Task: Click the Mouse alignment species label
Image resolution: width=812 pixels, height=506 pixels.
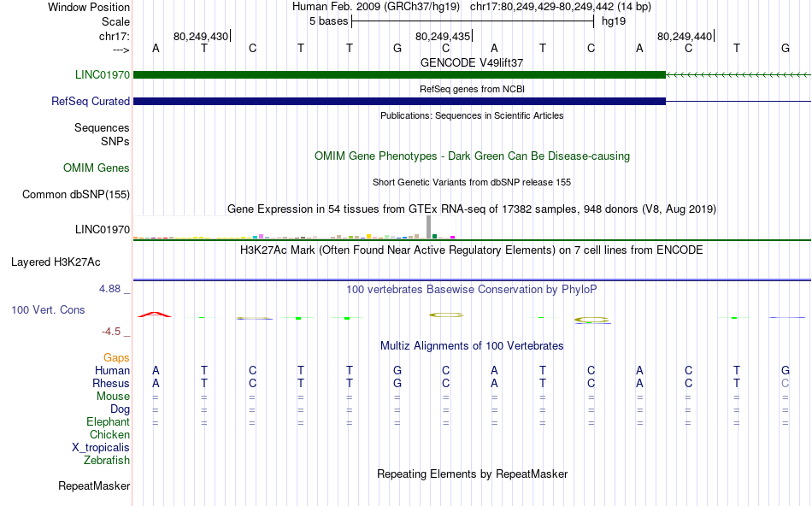Action: pos(113,397)
